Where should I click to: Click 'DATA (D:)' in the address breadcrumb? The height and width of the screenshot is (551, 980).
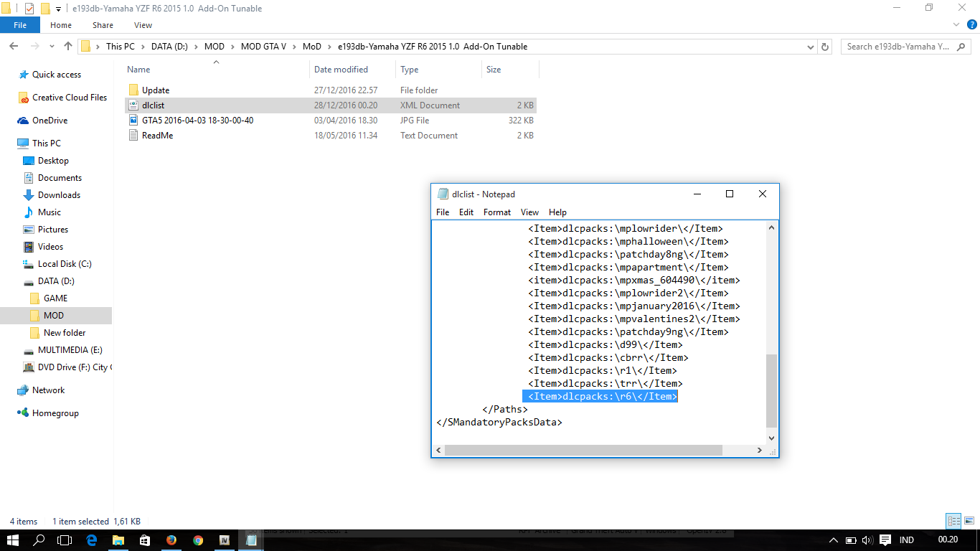pos(169,47)
